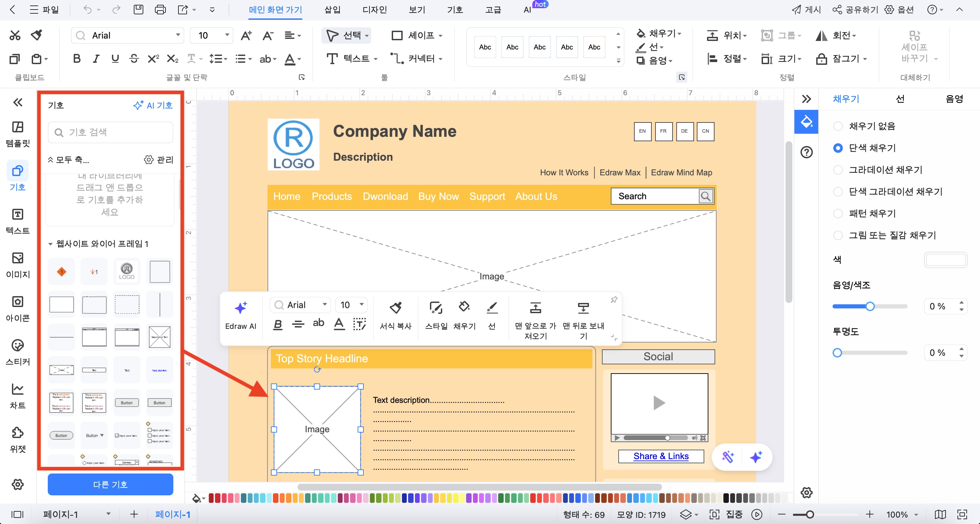Select the 채우기 없음 (no fill) radio option

(838, 126)
